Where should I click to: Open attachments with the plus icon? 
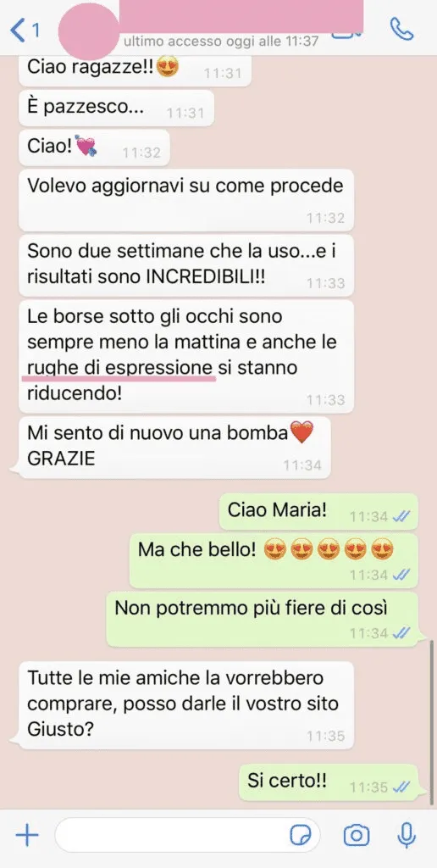click(26, 834)
